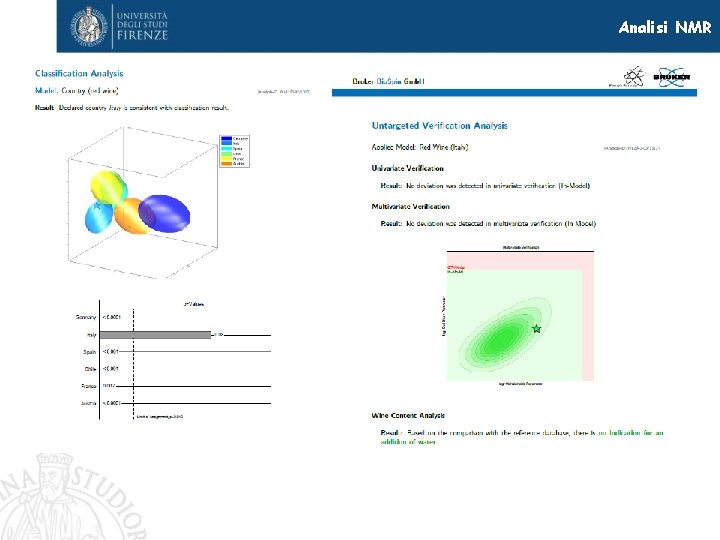This screenshot has width=720, height=540.
Task: Click the multivariate plot's horizontal axis label
Action: pos(521,383)
